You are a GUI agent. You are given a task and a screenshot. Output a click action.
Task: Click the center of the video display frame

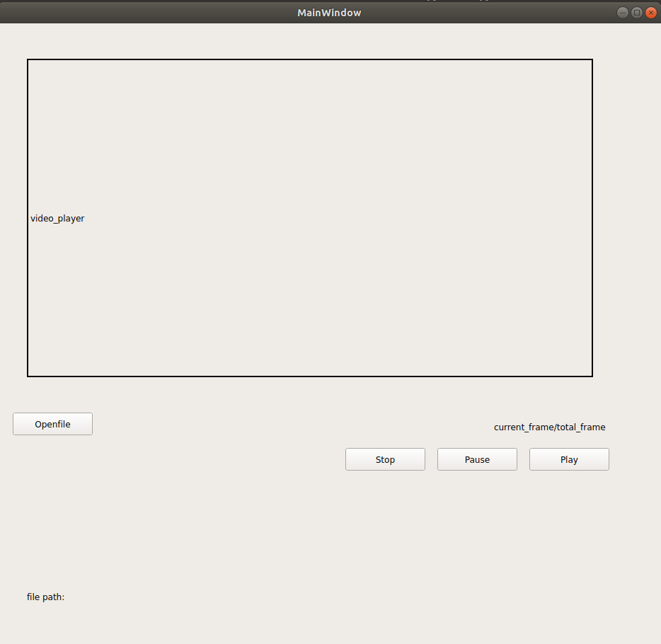click(x=310, y=218)
